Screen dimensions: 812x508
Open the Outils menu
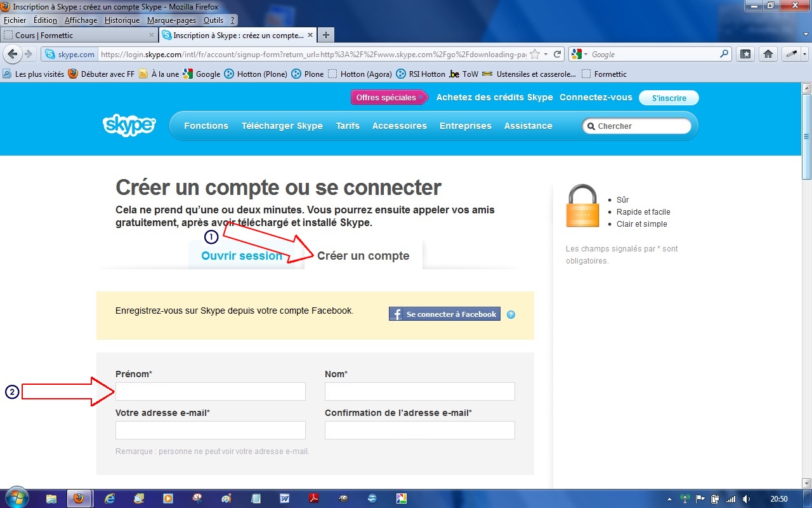[x=213, y=20]
